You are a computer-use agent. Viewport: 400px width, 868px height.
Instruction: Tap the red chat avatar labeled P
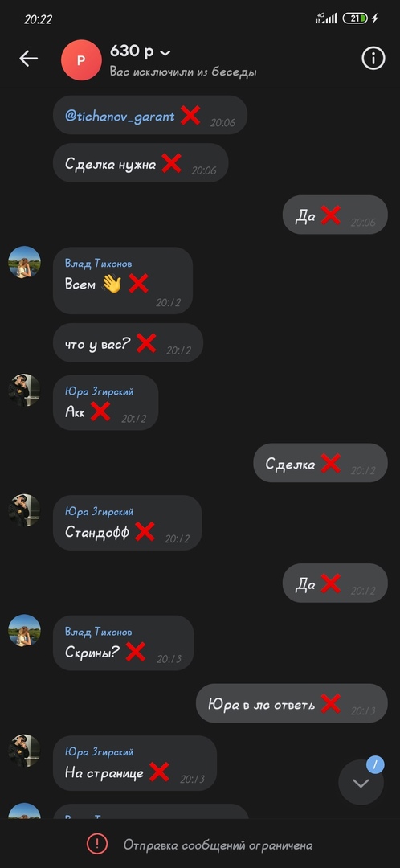click(x=81, y=59)
